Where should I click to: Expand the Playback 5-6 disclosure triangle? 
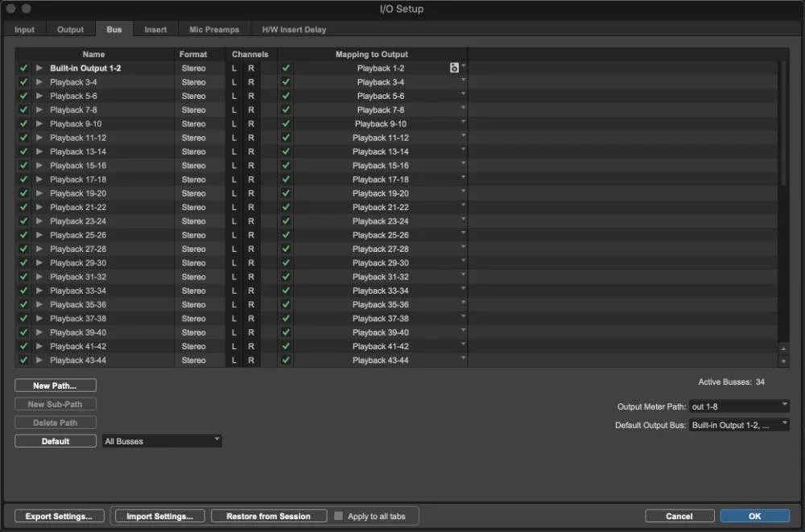39,96
